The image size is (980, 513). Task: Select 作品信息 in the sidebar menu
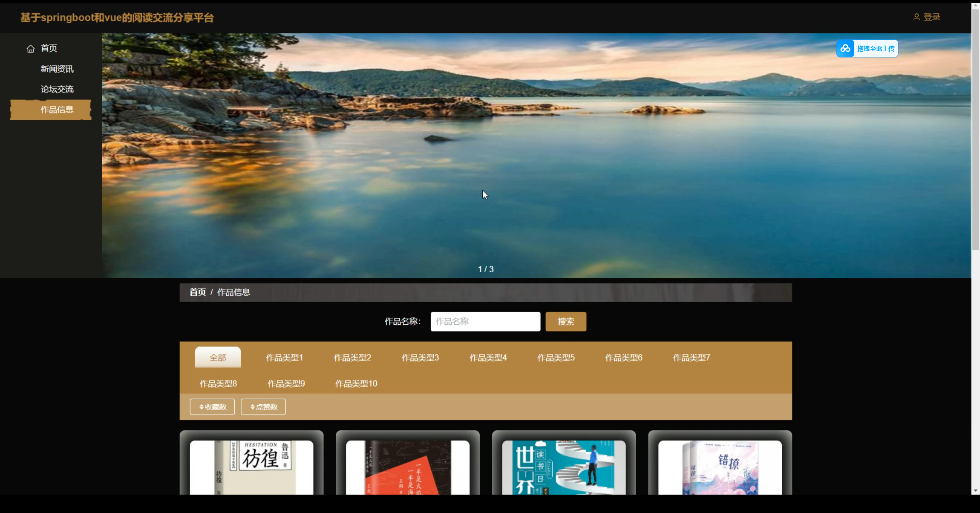tap(57, 110)
